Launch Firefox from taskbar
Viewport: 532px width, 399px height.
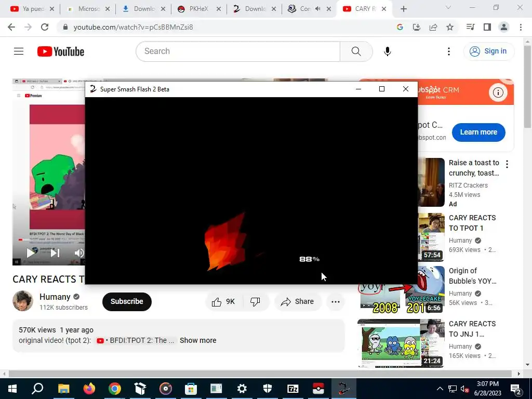coord(89,389)
